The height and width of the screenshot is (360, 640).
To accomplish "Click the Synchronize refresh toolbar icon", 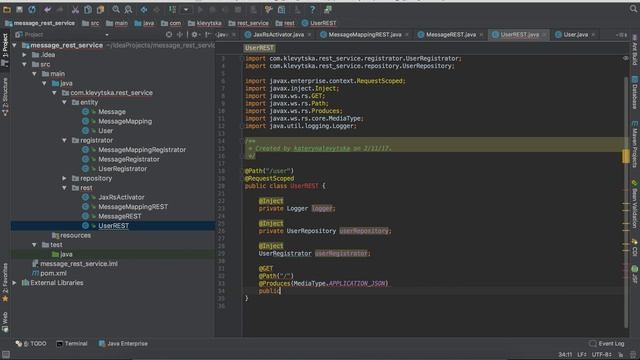I will click(32, 9).
